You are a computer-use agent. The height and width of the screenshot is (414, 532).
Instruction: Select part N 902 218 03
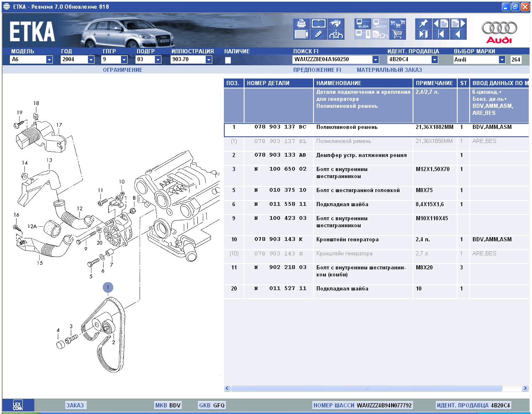(280, 267)
